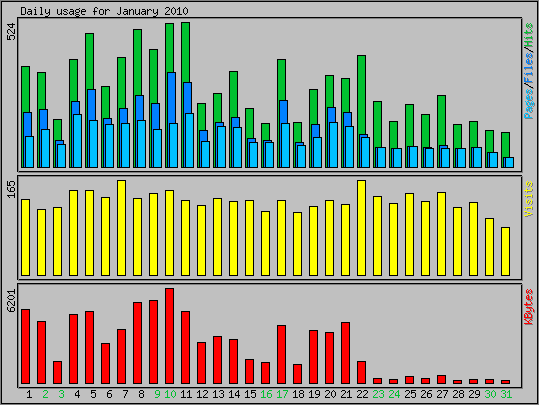Select the yellow Visits bar for day 7
Viewport: 539px width, 405px height.
click(121, 228)
